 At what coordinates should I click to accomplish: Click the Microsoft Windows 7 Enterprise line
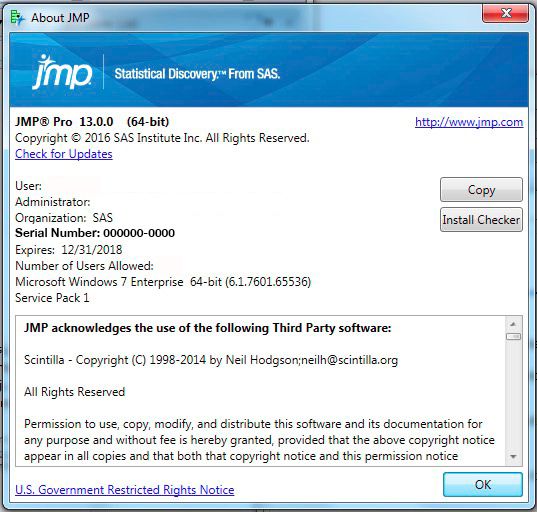coord(163,282)
